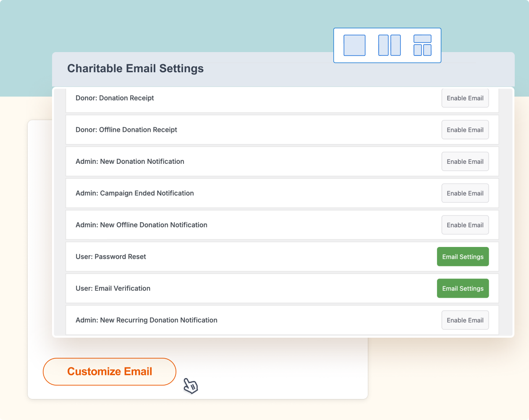This screenshot has height=420, width=529.
Task: Enable the Donor: Donation Receipt email
Action: point(465,98)
